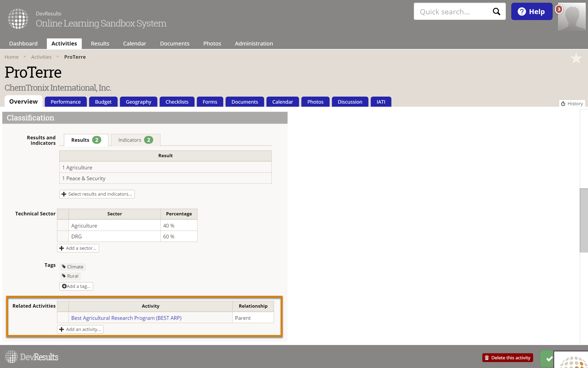Click Delete this activity button
Screen dimensions: 588x368
click(x=507, y=358)
